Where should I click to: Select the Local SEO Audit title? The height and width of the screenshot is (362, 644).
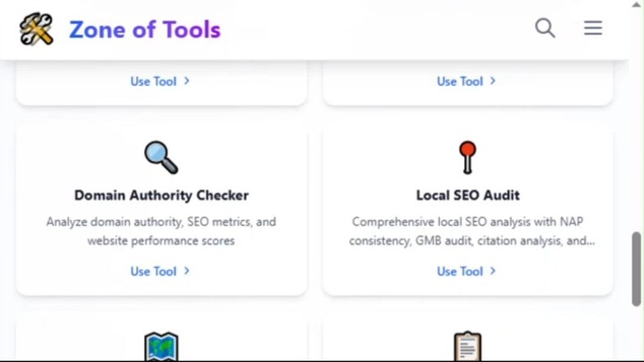click(x=468, y=196)
